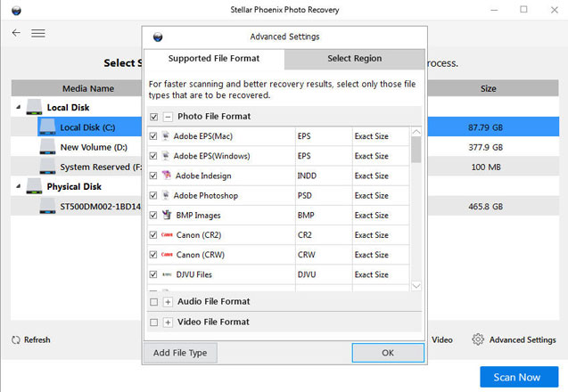This screenshot has width=568, height=392.
Task: Click the file format list scrollbar thumb
Action: pos(416,151)
